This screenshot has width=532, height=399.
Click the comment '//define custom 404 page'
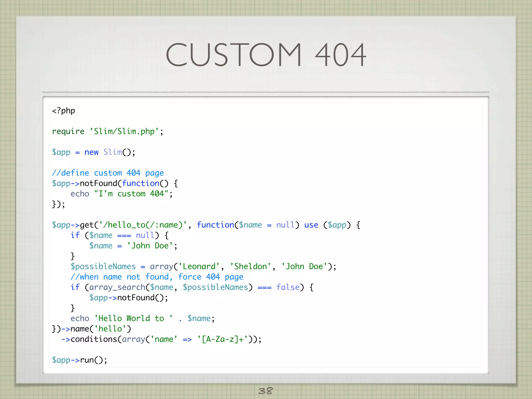108,173
